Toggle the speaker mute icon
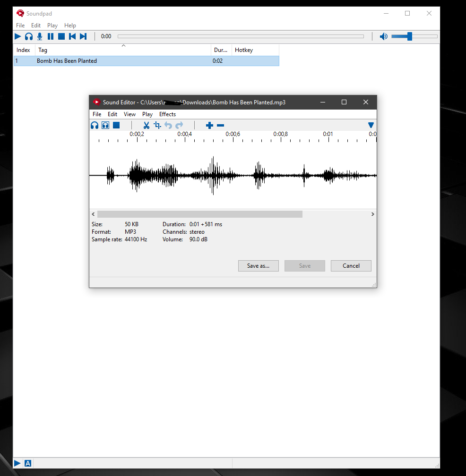Viewport: 466px width, 476px height. point(384,36)
